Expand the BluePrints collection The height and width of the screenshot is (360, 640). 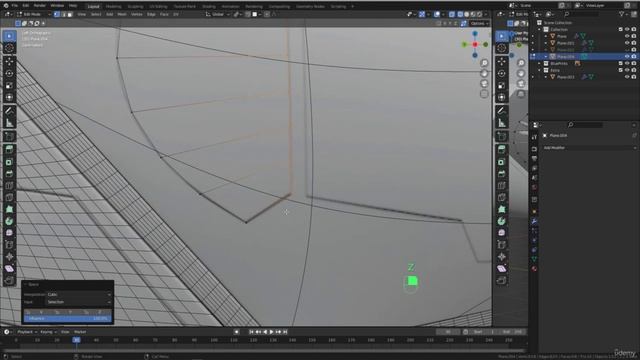540,63
